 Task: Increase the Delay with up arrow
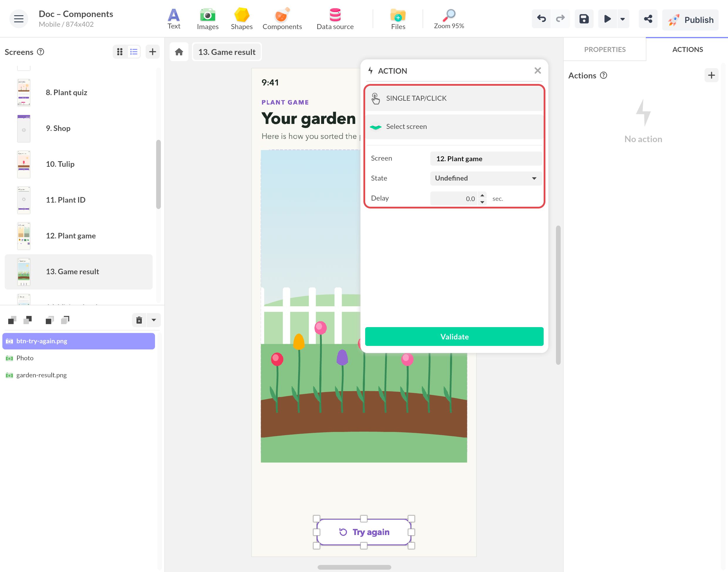482,195
